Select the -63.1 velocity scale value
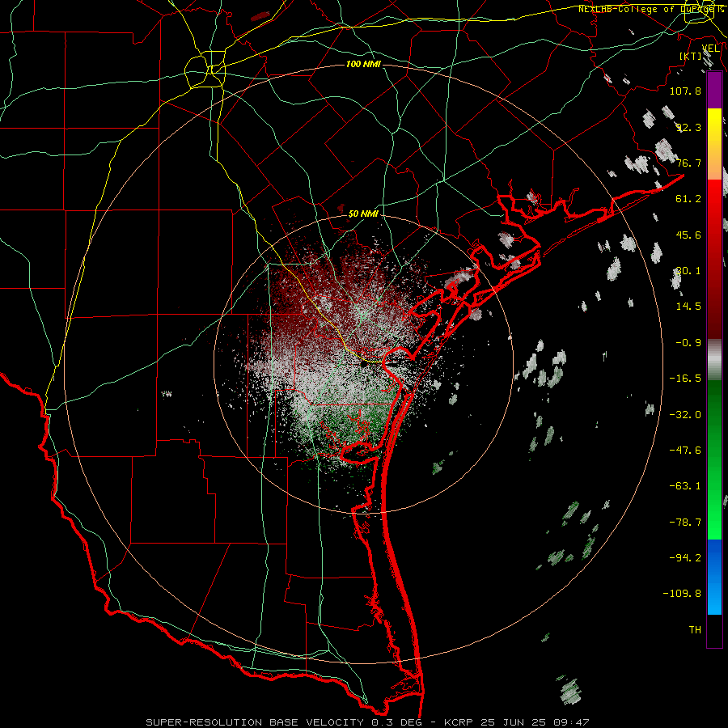Viewport: 728px width, 728px height. click(x=685, y=486)
